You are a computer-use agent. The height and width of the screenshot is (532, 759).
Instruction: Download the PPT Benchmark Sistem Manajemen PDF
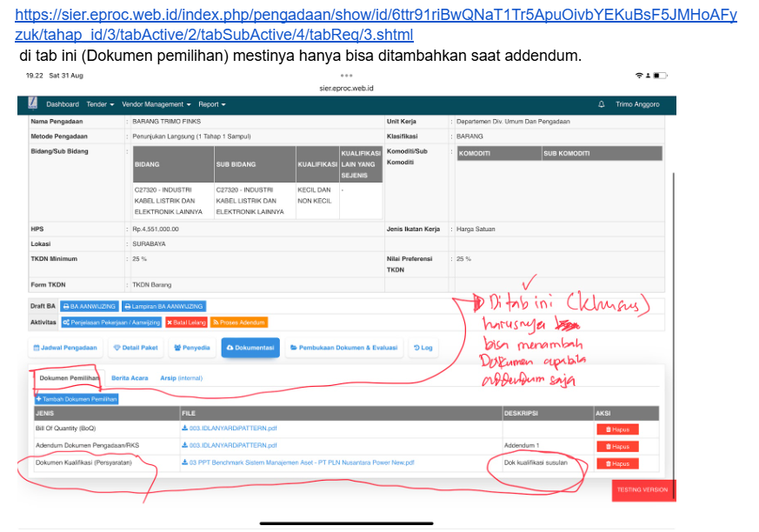(x=297, y=462)
